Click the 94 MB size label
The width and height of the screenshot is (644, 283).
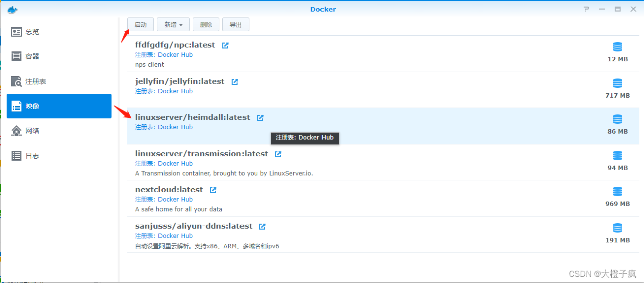click(x=618, y=168)
